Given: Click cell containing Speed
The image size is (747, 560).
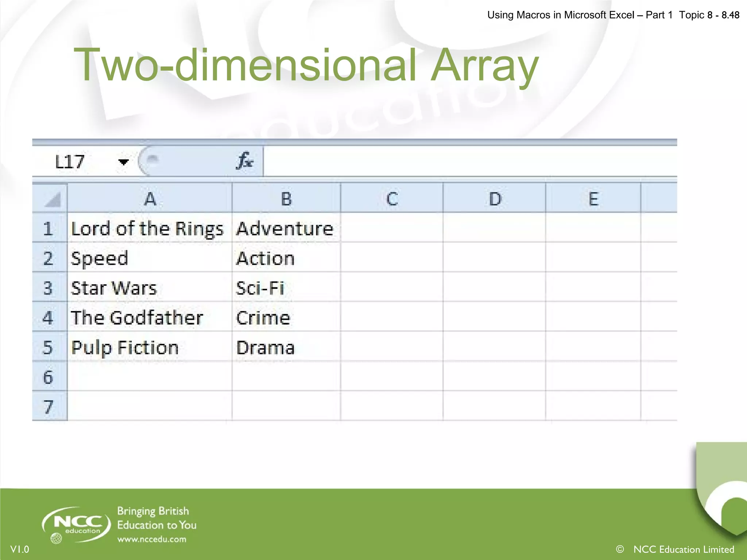Looking at the screenshot, I should click(x=150, y=257).
